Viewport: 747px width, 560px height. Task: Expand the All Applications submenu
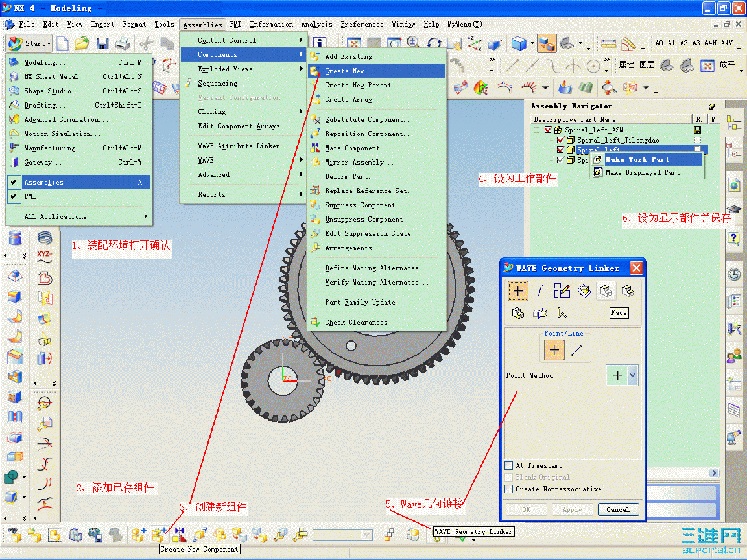[x=78, y=216]
